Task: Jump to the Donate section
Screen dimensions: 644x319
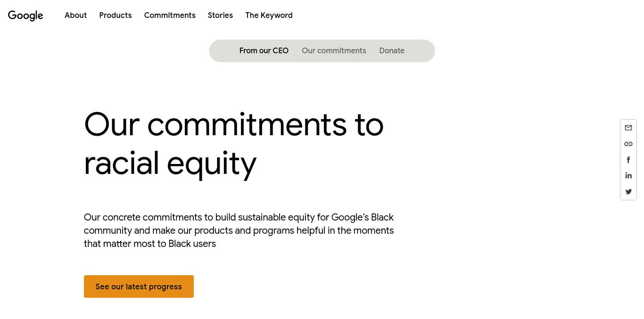Action: pyautogui.click(x=392, y=50)
